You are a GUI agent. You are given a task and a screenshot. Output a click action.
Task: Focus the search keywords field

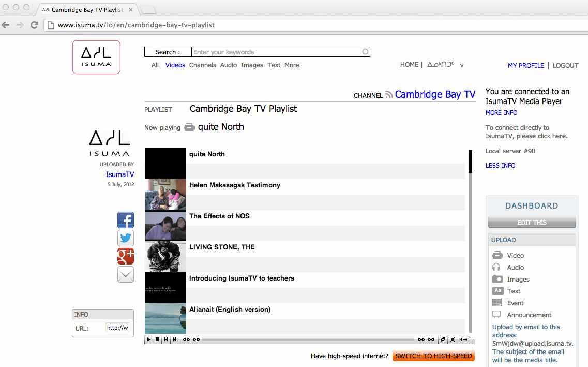pyautogui.click(x=280, y=52)
